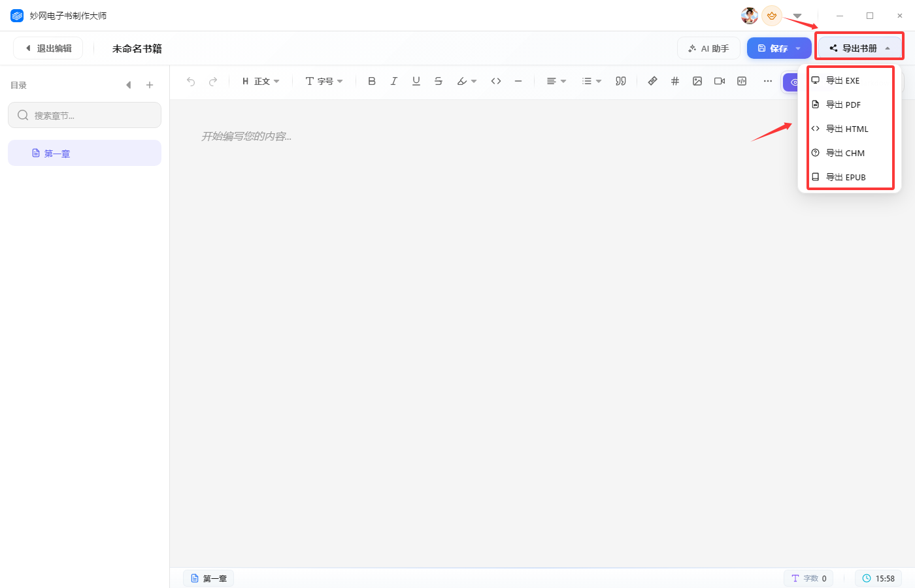Choose 导出 EPUB in the export menu
Screen dimensions: 915x588
846,177
